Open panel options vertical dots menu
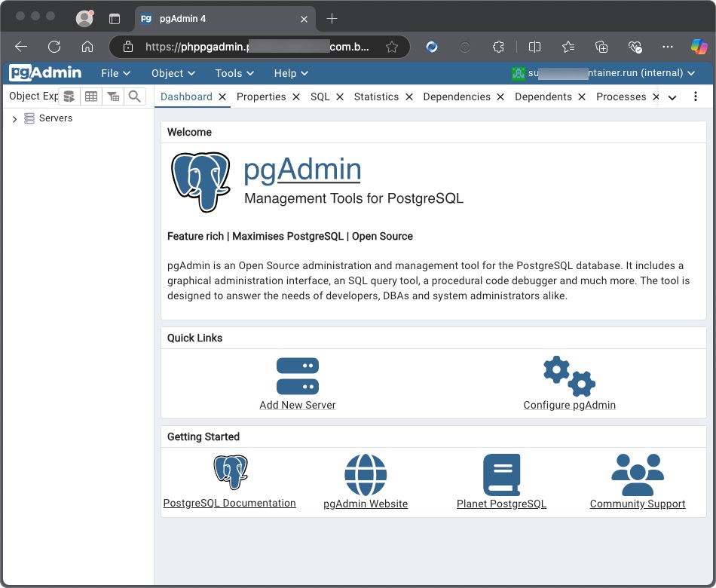The image size is (716, 588). coord(695,96)
